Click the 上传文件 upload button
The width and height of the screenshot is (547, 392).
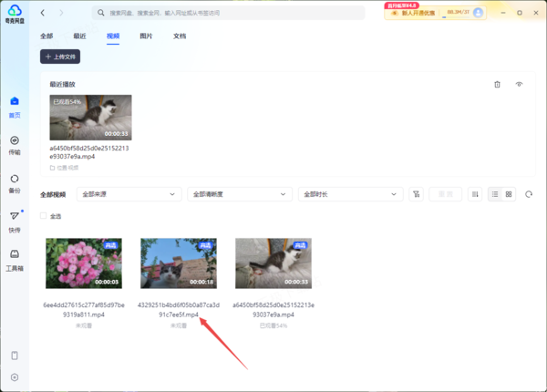coord(60,57)
